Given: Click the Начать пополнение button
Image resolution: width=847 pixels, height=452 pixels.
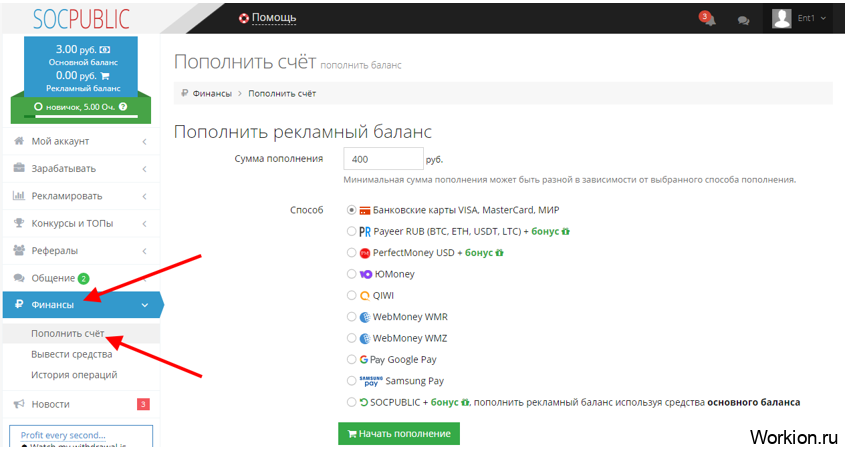Looking at the screenshot, I should click(x=399, y=434).
